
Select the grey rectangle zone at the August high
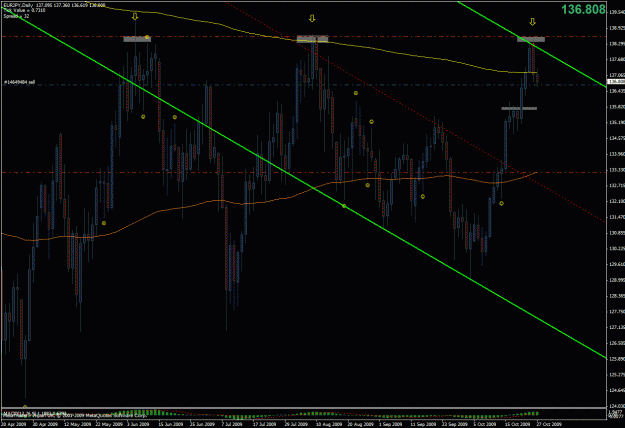pyautogui.click(x=312, y=39)
